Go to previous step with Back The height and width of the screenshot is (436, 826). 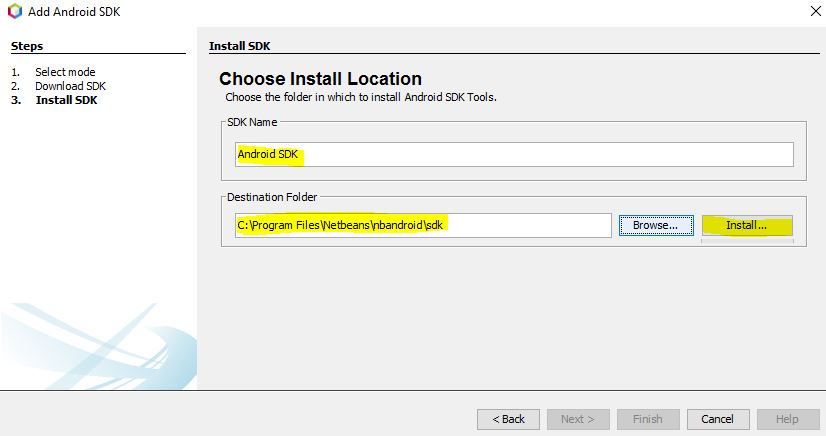click(508, 419)
